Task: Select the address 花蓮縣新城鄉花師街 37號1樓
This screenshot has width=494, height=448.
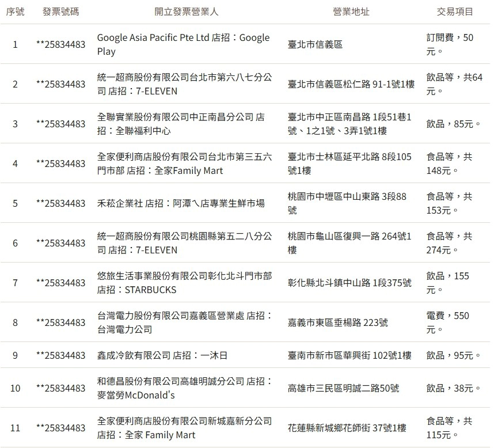Action: pyautogui.click(x=347, y=428)
